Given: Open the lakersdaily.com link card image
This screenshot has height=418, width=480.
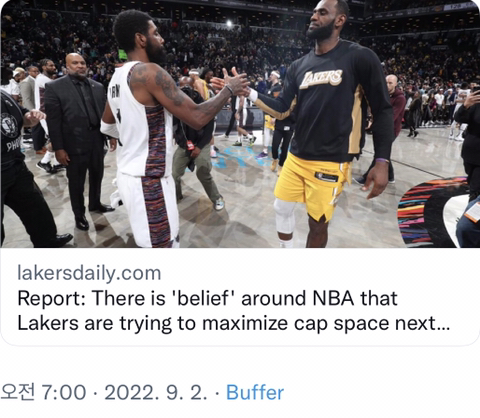Looking at the screenshot, I should pos(240,123).
